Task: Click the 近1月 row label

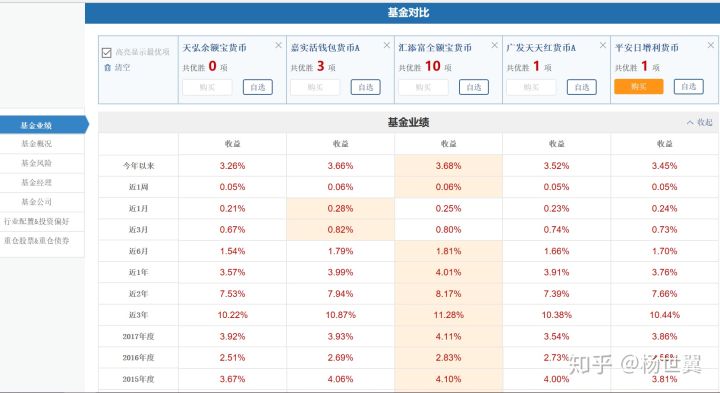Action: [138, 208]
